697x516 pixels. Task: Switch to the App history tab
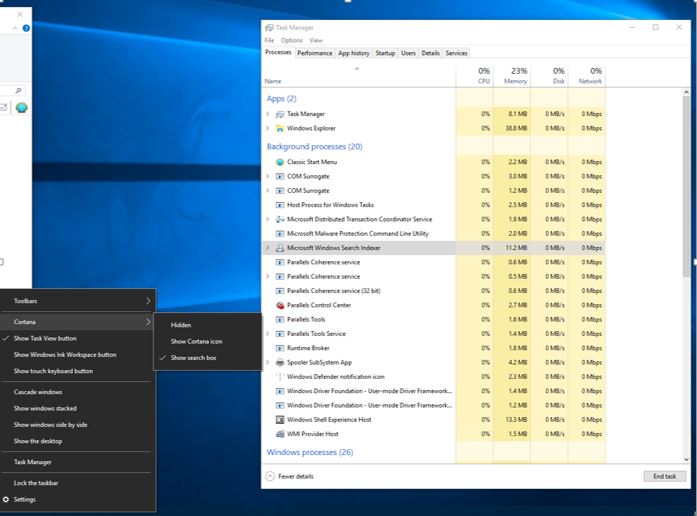pos(354,53)
